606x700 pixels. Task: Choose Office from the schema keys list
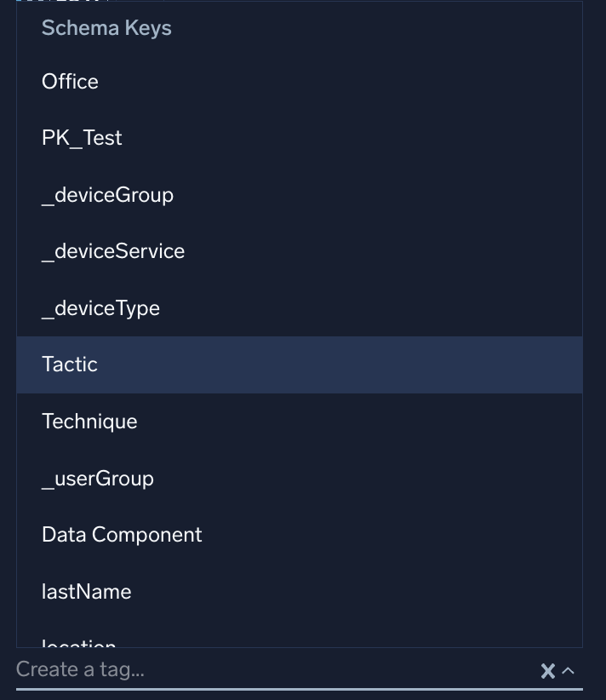click(x=69, y=82)
